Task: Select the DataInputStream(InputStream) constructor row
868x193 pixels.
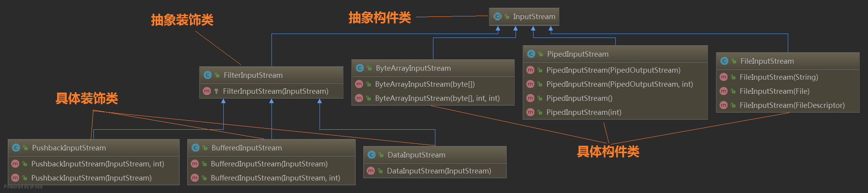Action: click(435, 171)
